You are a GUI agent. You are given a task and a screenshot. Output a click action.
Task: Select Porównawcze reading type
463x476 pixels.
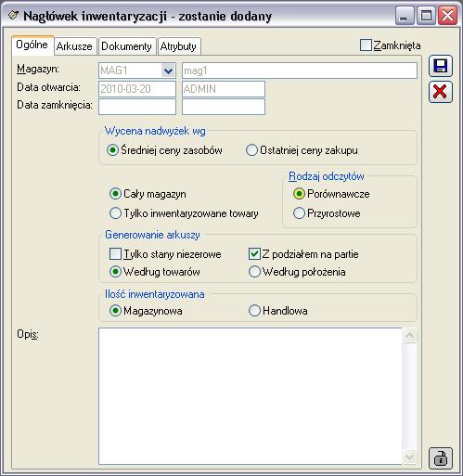299,194
